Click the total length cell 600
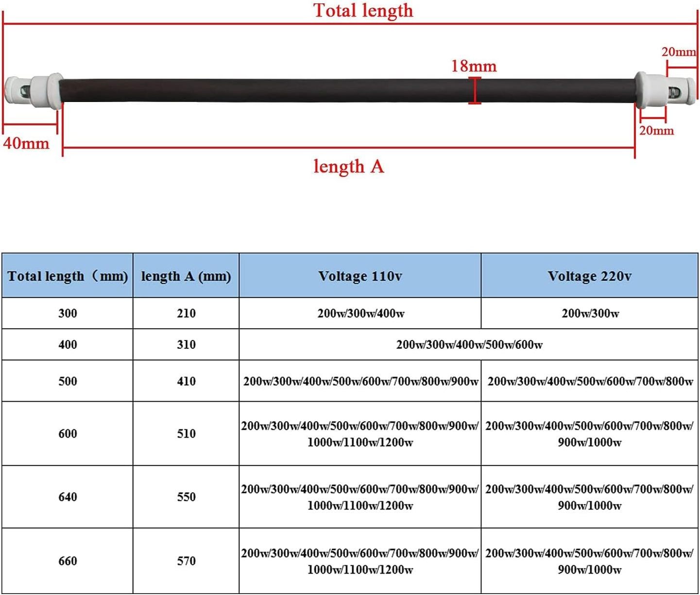Image resolution: width=700 pixels, height=595 pixels. click(x=68, y=433)
